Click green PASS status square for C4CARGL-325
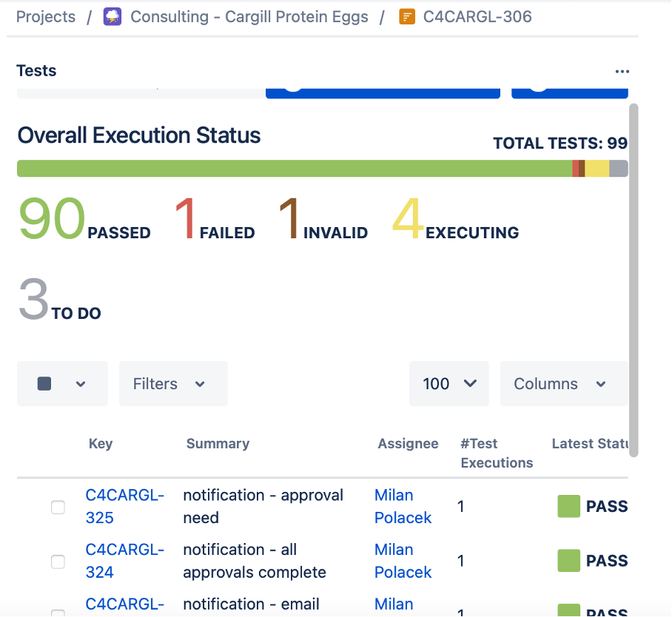The width and height of the screenshot is (672, 617). point(568,507)
